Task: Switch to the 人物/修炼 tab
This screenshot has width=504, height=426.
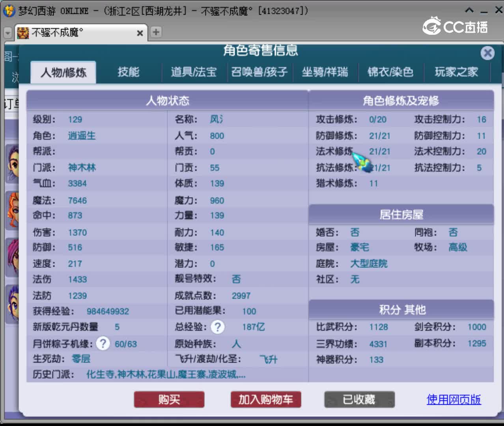Action: click(x=63, y=72)
